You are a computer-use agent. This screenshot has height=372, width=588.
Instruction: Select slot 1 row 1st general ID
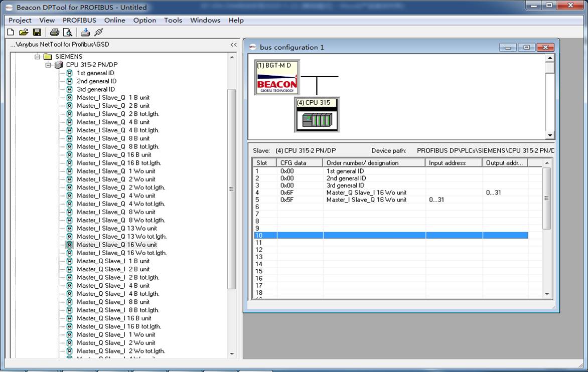[391, 171]
